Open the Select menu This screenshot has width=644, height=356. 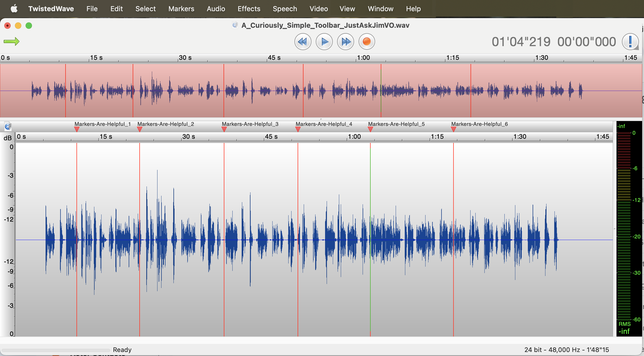coord(145,9)
